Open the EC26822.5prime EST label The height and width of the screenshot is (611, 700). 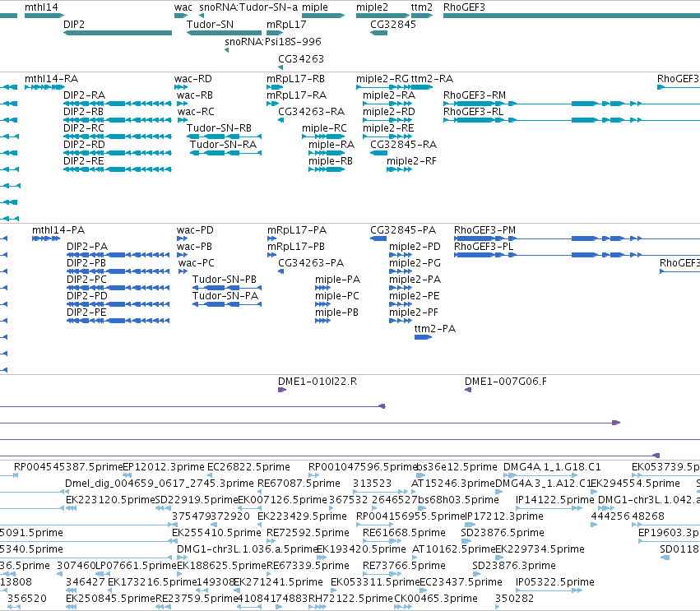(x=248, y=467)
